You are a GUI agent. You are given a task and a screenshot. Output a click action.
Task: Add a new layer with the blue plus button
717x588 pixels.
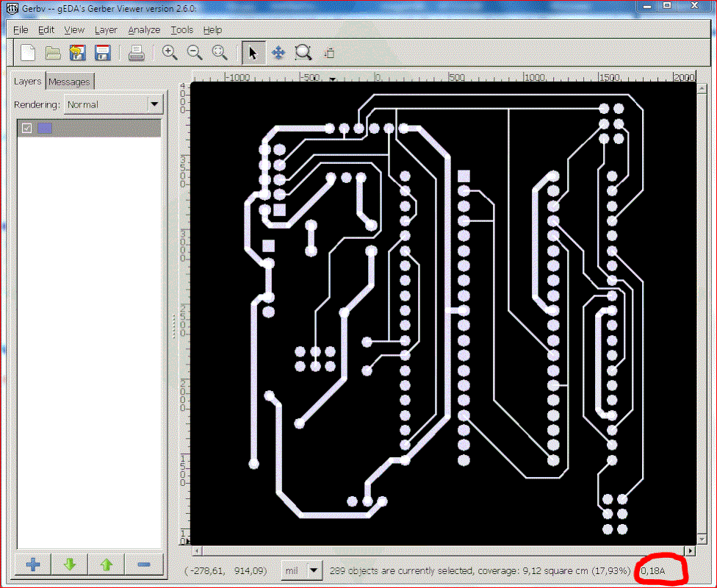point(33,564)
